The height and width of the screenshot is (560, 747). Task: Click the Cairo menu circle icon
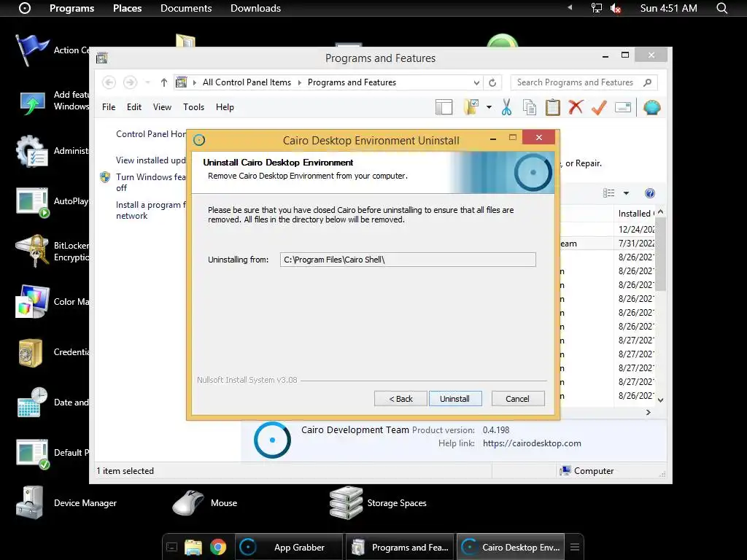(24, 8)
